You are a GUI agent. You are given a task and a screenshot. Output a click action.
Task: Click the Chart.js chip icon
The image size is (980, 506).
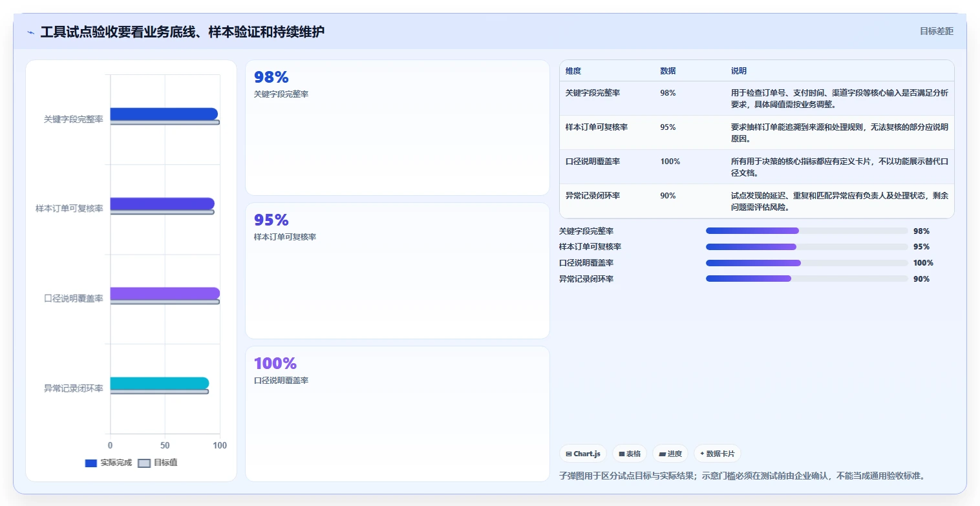(568, 454)
